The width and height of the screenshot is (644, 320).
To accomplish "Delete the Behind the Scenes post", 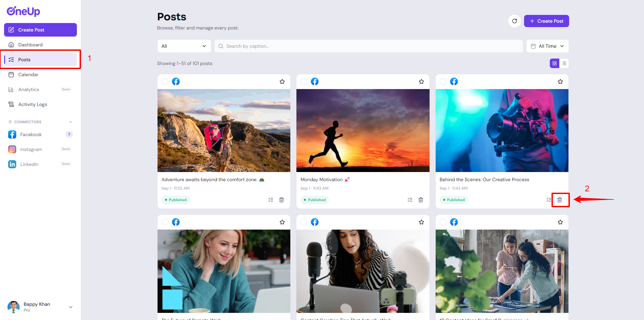I will coord(560,200).
